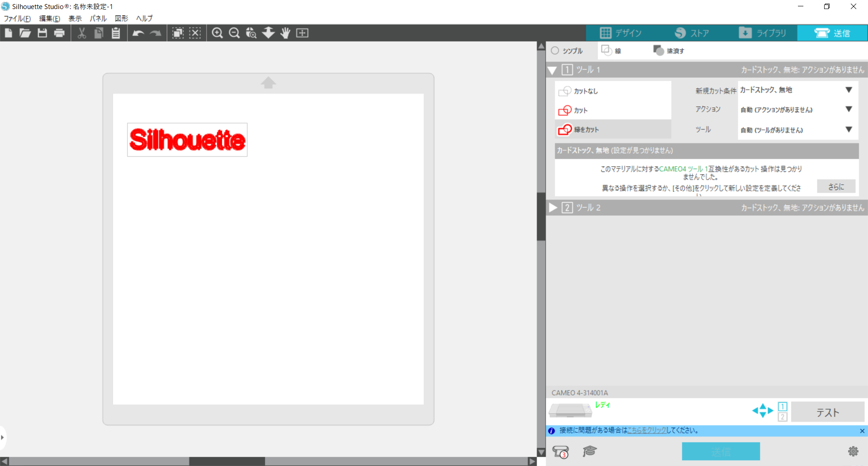Create a new document with the New icon

[x=8, y=33]
